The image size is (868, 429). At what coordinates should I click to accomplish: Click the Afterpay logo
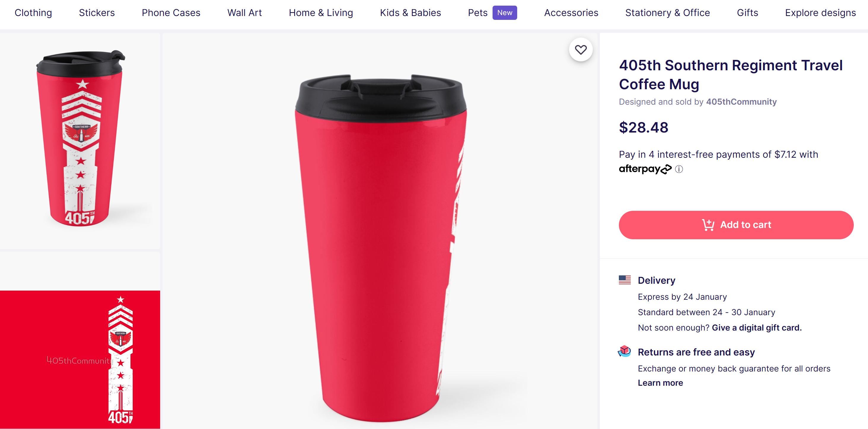pos(645,169)
